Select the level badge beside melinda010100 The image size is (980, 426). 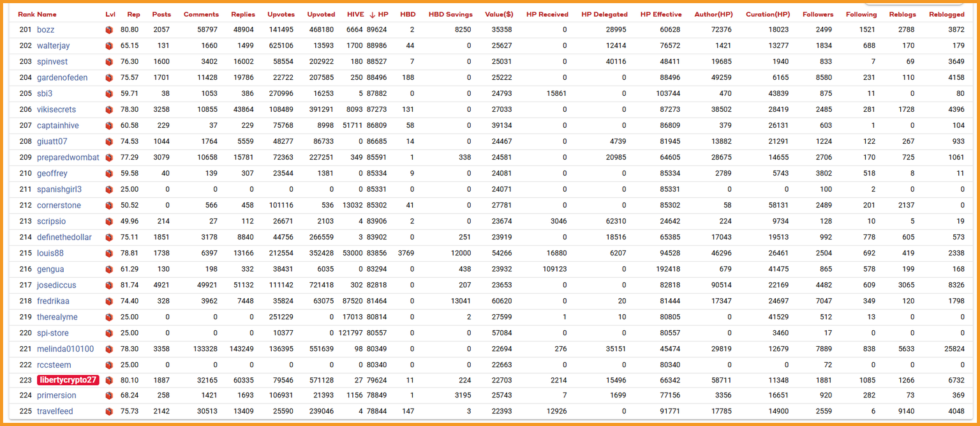pos(109,349)
